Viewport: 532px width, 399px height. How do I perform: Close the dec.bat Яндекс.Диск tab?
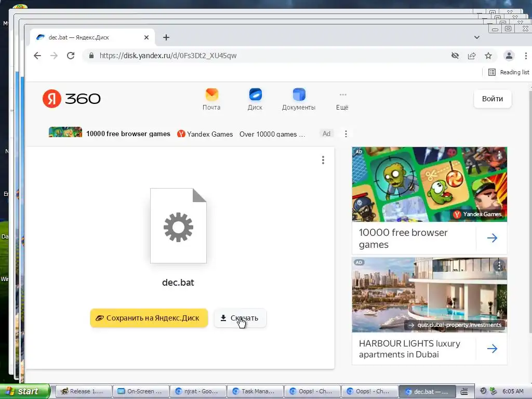click(x=146, y=37)
